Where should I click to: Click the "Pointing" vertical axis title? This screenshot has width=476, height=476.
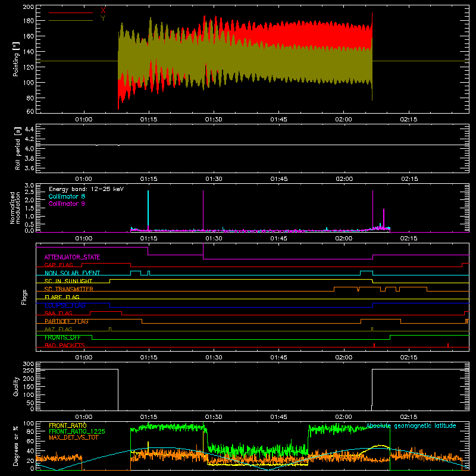(16, 59)
